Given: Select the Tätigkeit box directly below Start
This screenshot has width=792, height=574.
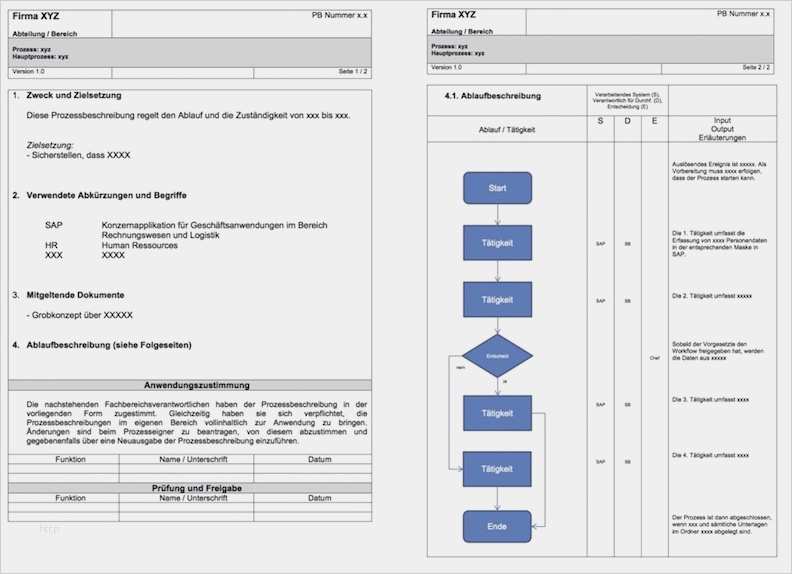Looking at the screenshot, I should point(497,242).
